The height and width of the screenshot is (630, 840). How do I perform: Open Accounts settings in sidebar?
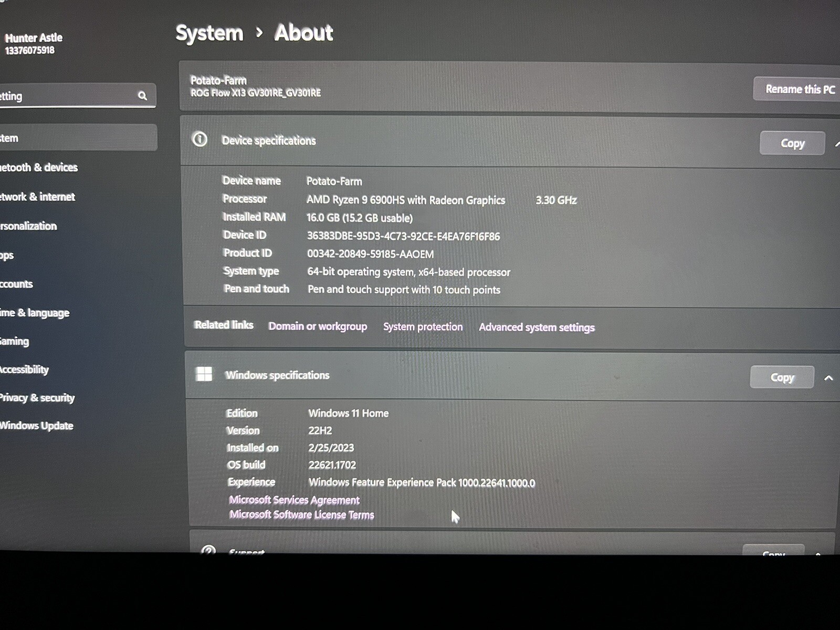pos(16,284)
